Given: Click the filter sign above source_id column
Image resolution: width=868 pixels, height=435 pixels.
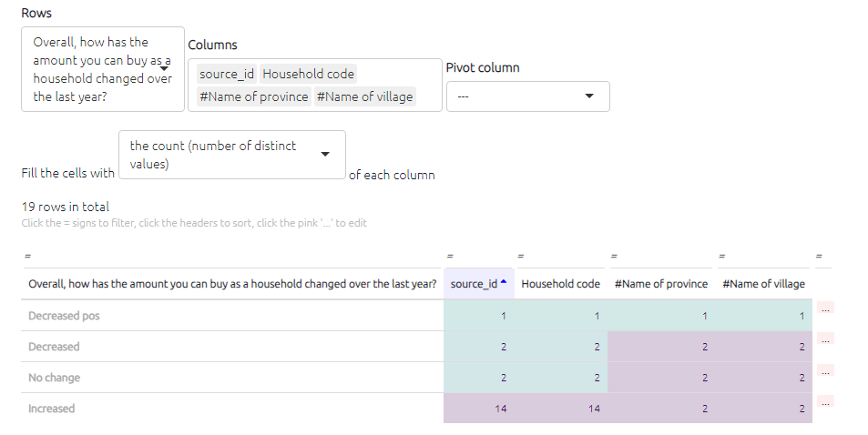Looking at the screenshot, I should point(449,254).
